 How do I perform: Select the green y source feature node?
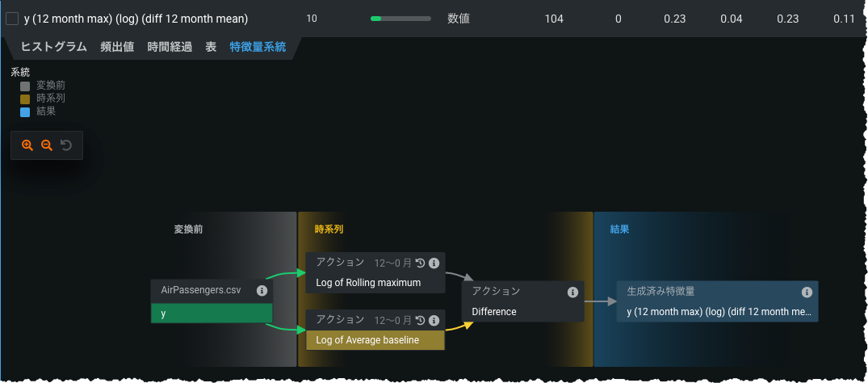(211, 314)
